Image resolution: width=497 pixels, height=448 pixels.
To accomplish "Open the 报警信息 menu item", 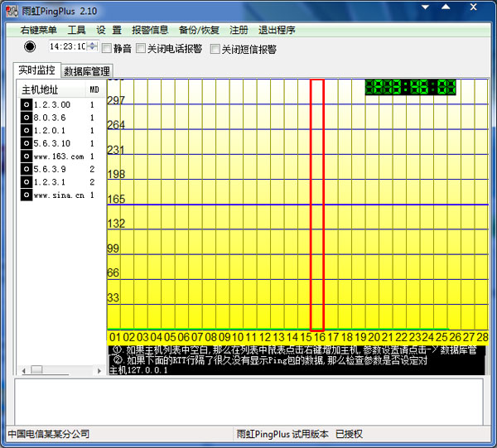I will [x=150, y=30].
